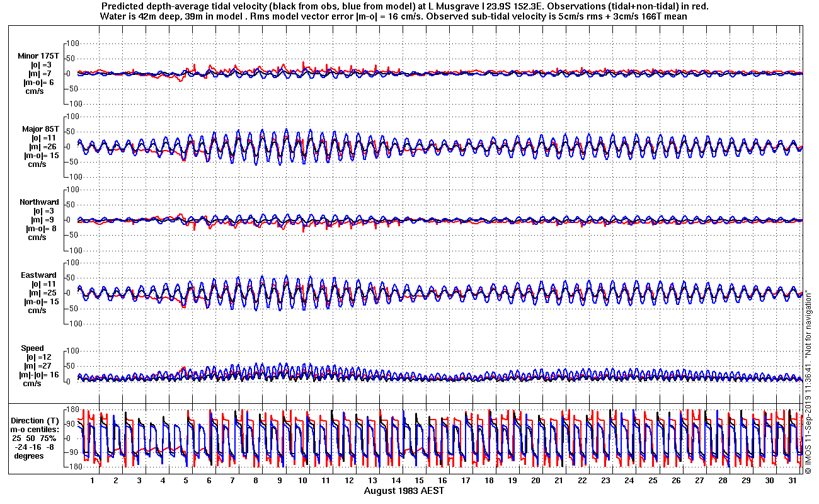The height and width of the screenshot is (504, 819).
Task: Select the "Major 85T" panel label
Action: pyautogui.click(x=40, y=129)
